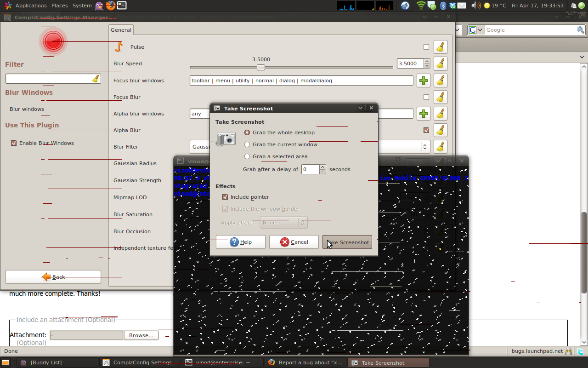
Task: Toggle the Enable Blur Windows checkbox
Action: coord(14,143)
